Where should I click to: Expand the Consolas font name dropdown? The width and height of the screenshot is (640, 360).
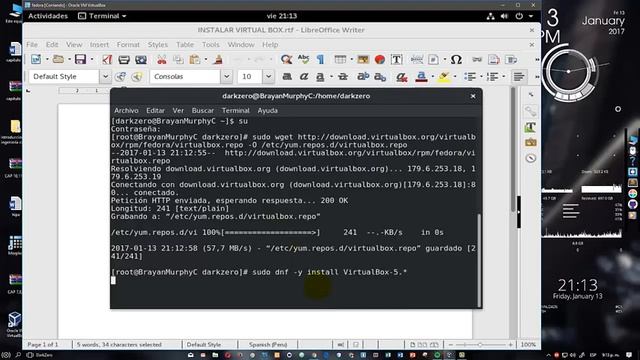click(227, 76)
